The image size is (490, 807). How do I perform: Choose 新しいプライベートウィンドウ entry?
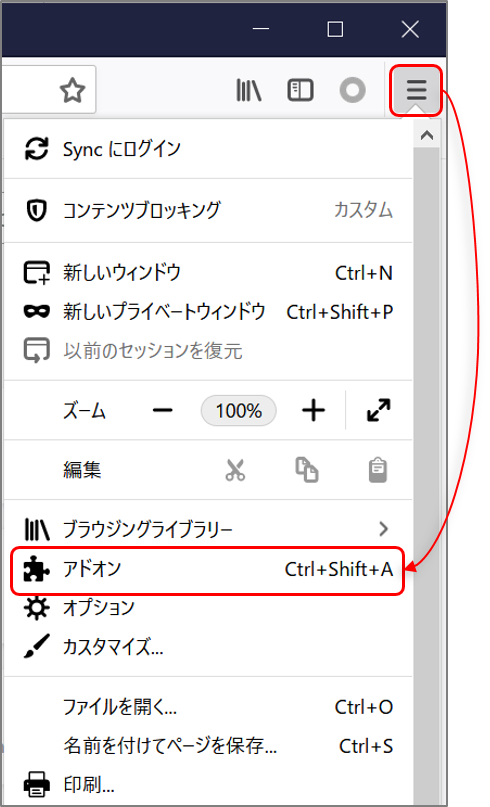(208, 311)
